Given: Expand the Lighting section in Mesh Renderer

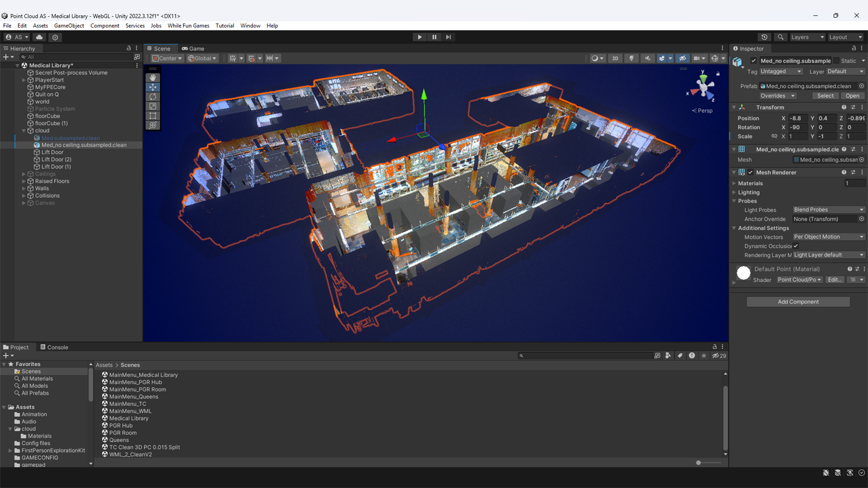Looking at the screenshot, I should click(734, 192).
